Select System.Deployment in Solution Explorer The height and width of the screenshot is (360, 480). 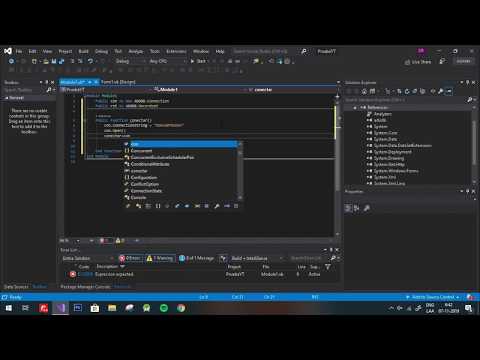[x=392, y=152]
